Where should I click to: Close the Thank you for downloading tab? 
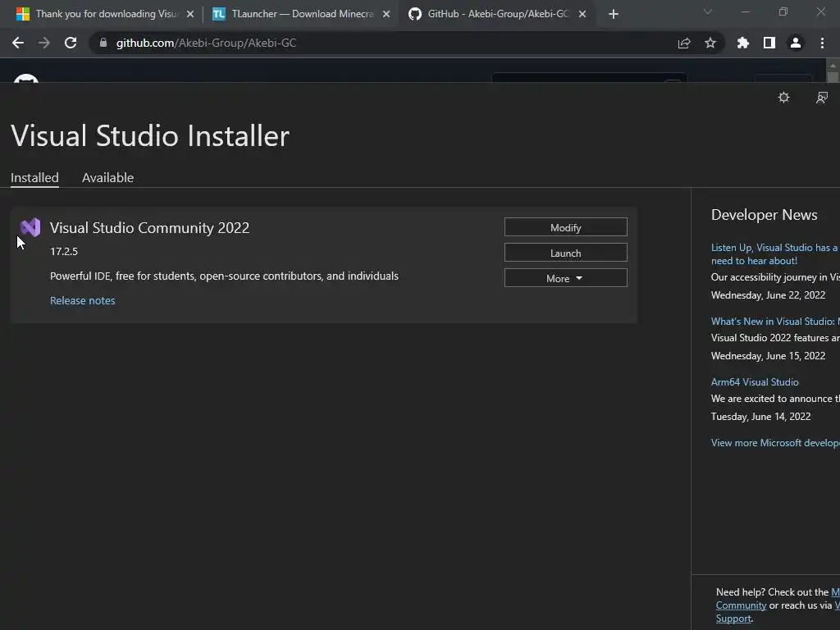click(x=190, y=14)
